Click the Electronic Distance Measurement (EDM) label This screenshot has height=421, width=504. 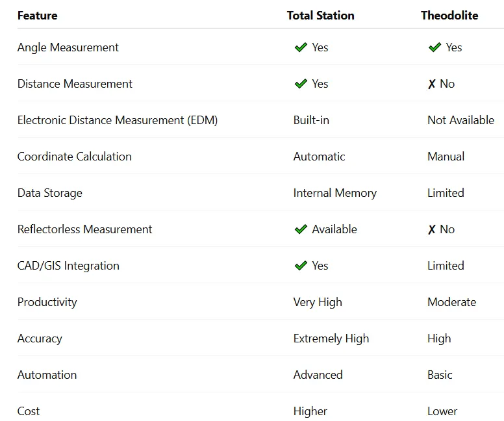coord(118,120)
